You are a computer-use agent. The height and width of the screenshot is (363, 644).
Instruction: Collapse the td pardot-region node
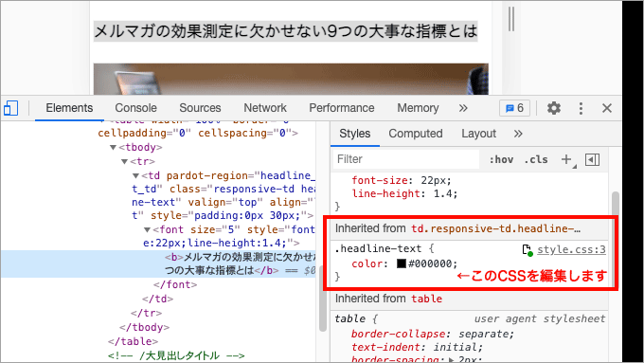(x=135, y=176)
